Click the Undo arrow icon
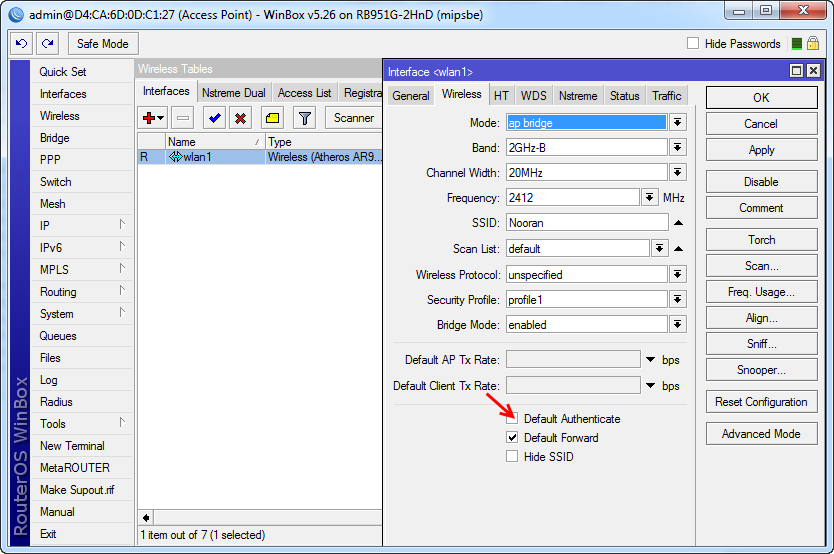This screenshot has height=554, width=834. (21, 44)
